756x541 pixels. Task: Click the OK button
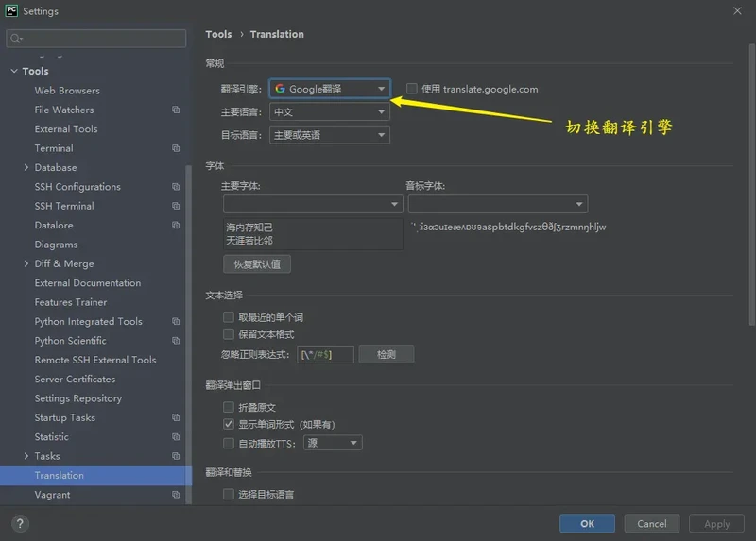[x=587, y=523]
